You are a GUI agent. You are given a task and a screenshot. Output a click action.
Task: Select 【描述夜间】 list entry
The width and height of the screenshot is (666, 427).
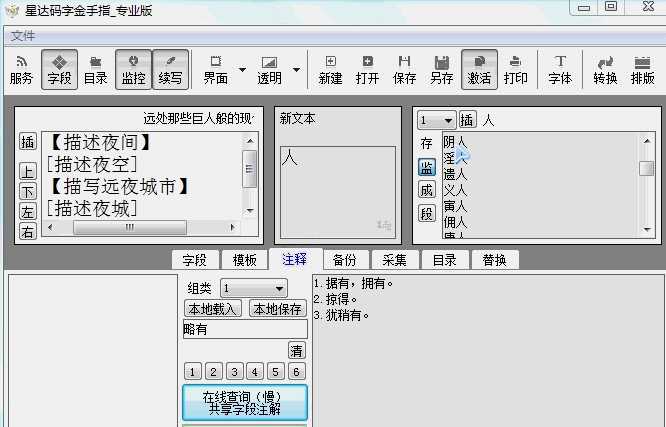pos(100,142)
